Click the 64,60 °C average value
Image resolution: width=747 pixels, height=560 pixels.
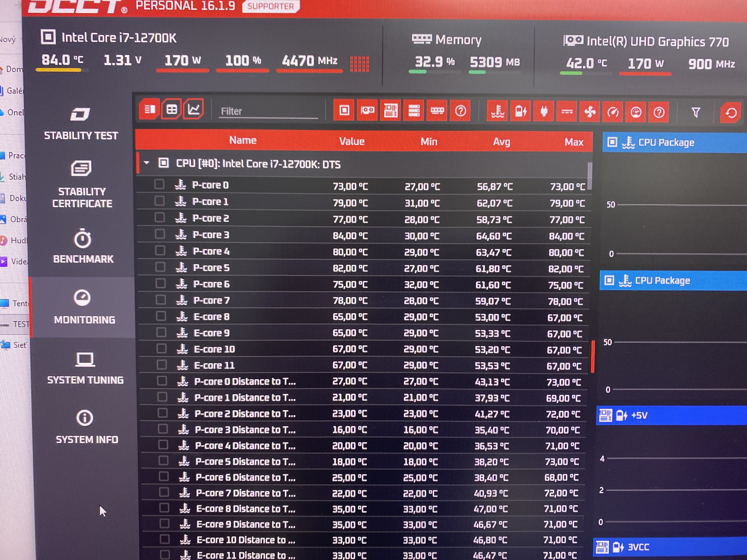pyautogui.click(x=494, y=236)
